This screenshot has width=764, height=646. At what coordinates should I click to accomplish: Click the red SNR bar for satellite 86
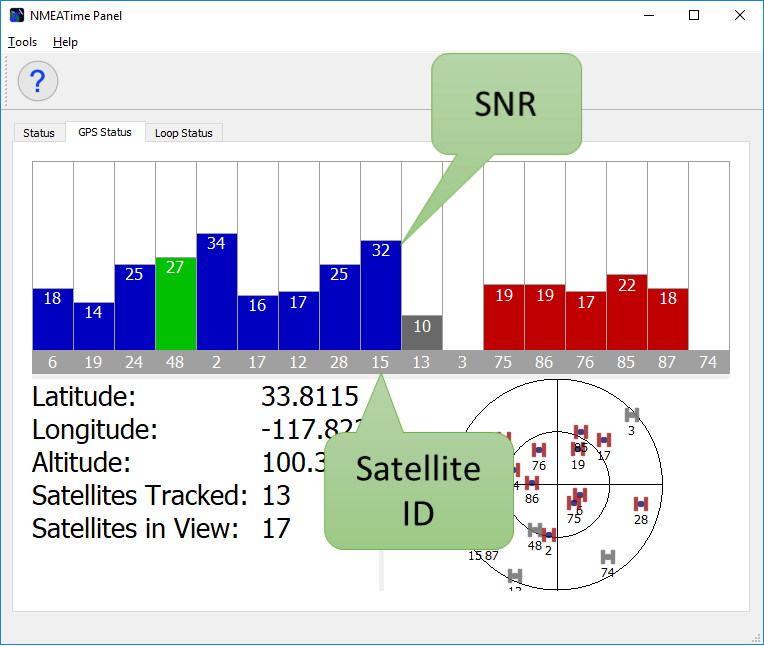(545, 317)
